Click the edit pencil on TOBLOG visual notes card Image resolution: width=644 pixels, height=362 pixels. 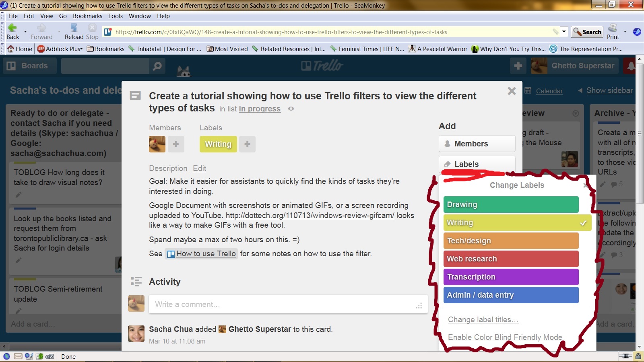pyautogui.click(x=19, y=195)
